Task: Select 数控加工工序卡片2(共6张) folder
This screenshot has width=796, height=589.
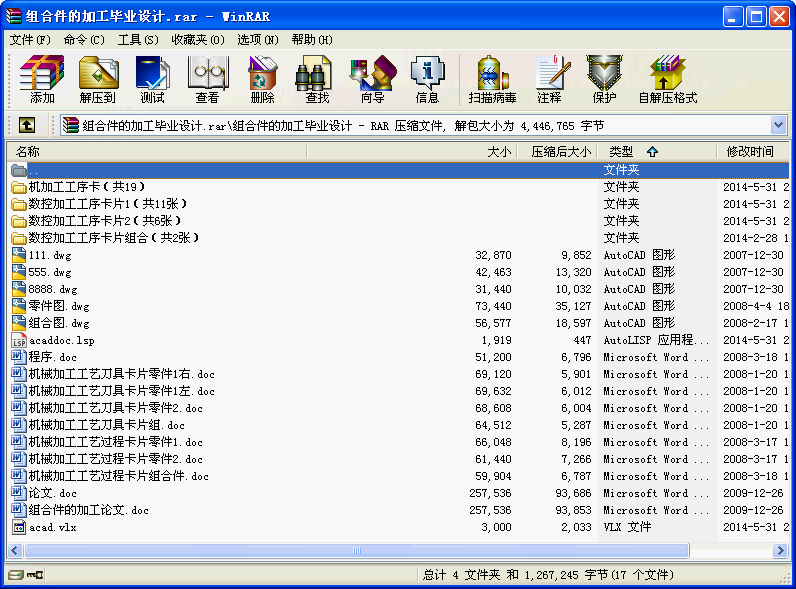Action: [x=105, y=221]
